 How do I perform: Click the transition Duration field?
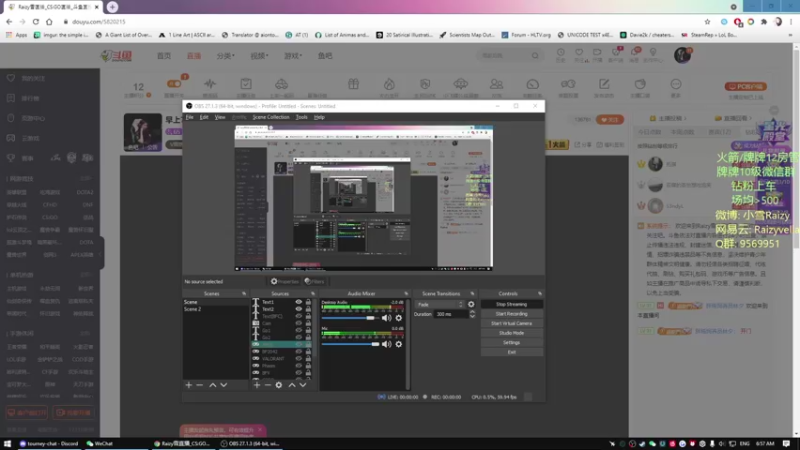(x=451, y=314)
